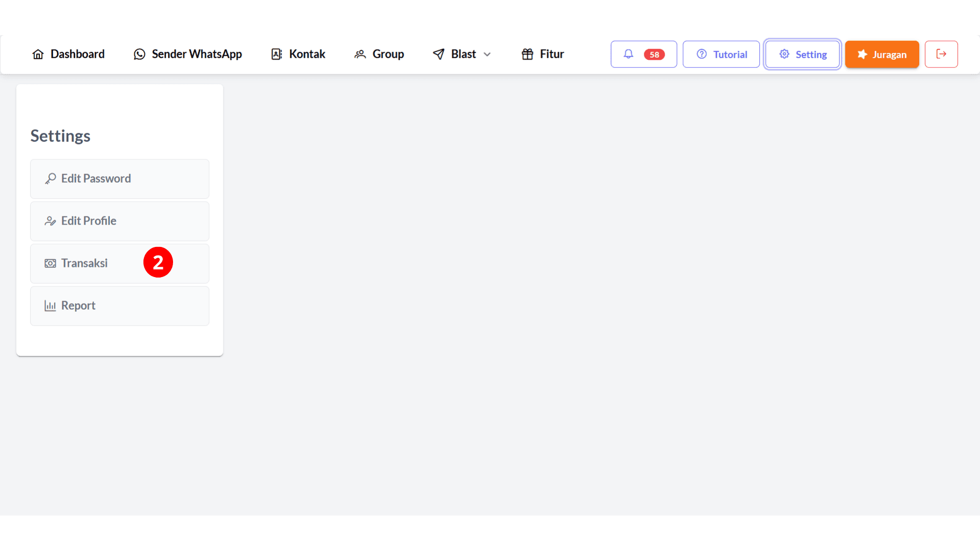Click the Setting button label

point(811,55)
